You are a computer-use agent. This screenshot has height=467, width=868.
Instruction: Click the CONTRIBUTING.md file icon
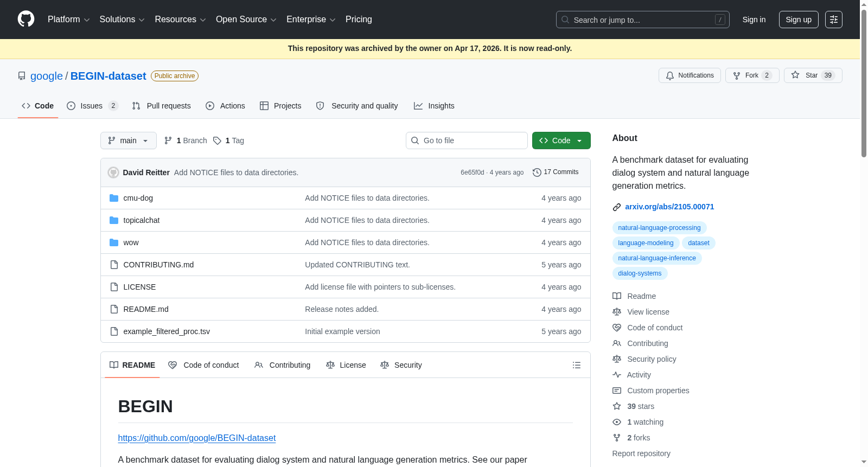point(114,265)
